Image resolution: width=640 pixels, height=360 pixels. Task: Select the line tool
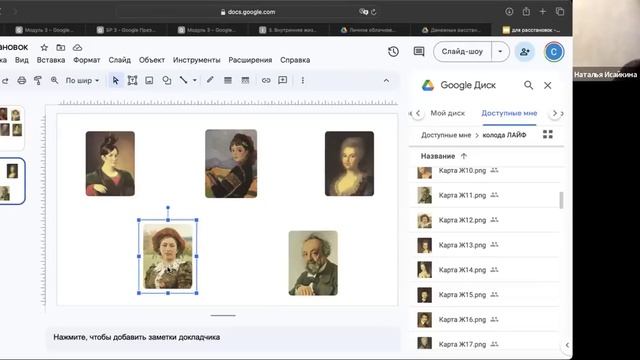(184, 81)
